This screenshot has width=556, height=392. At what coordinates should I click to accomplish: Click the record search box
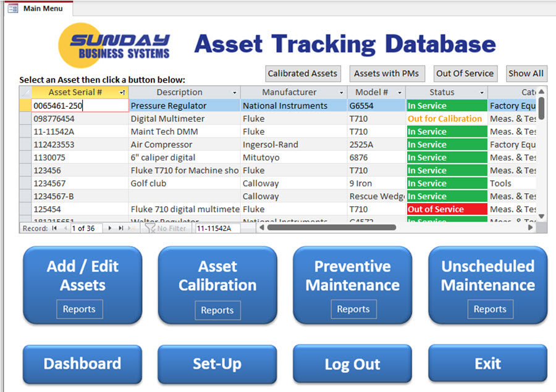pos(217,228)
